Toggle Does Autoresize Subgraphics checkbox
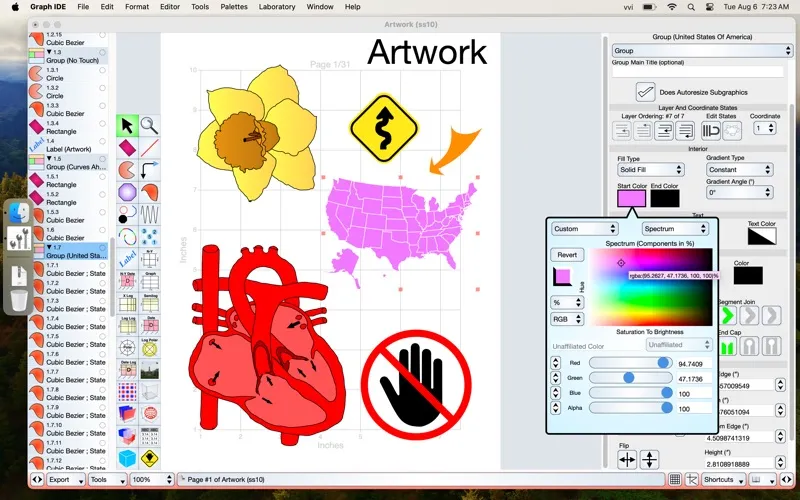Image resolution: width=800 pixels, height=500 pixels. (646, 92)
